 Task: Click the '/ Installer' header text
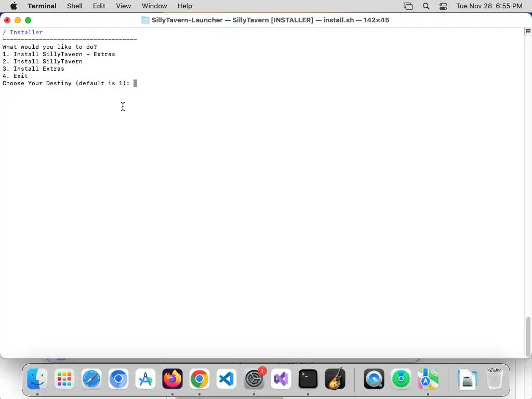tap(23, 32)
